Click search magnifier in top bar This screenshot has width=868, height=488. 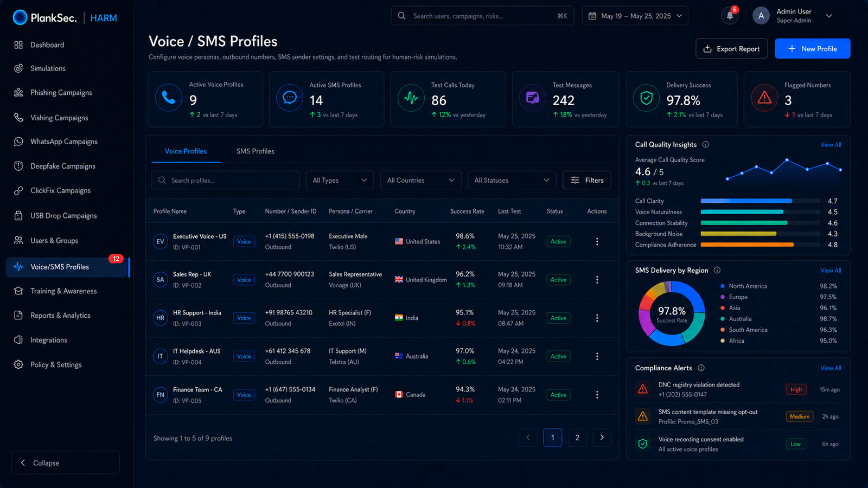401,16
